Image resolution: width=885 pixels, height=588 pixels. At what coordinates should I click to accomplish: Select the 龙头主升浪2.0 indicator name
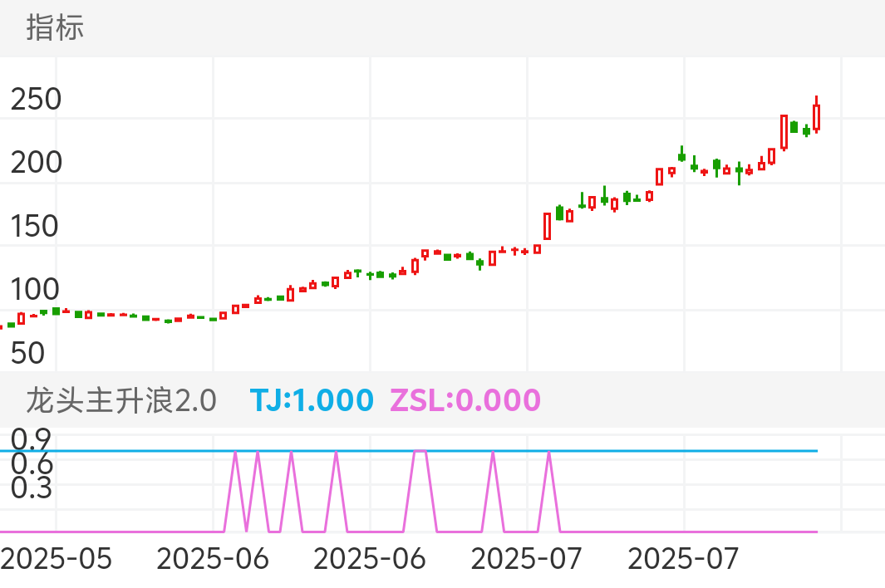click(x=121, y=400)
